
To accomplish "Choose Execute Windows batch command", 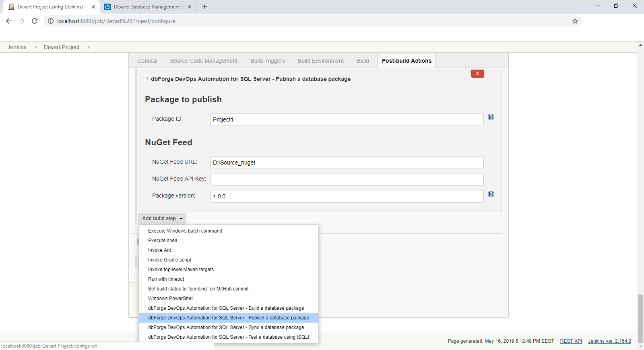I will [x=229, y=231].
